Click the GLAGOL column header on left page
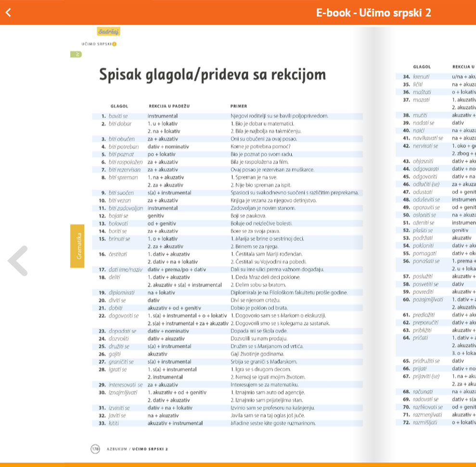The width and height of the screenshot is (476, 467). pyautogui.click(x=119, y=106)
